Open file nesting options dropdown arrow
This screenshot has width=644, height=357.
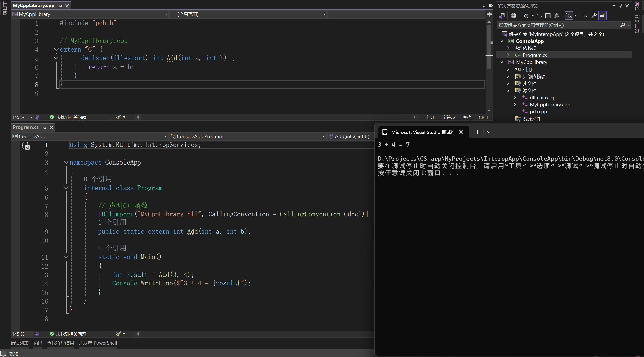(x=575, y=16)
